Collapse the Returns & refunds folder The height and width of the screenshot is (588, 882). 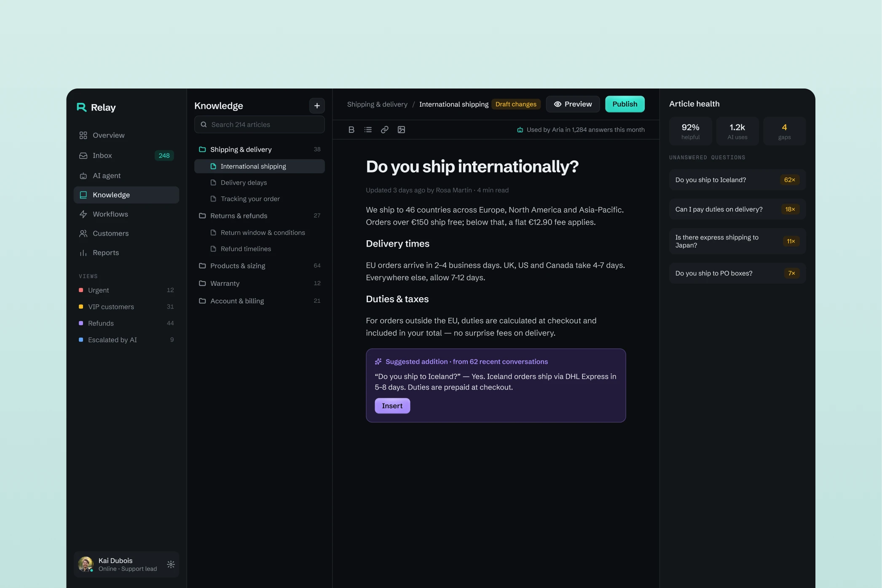(260, 216)
